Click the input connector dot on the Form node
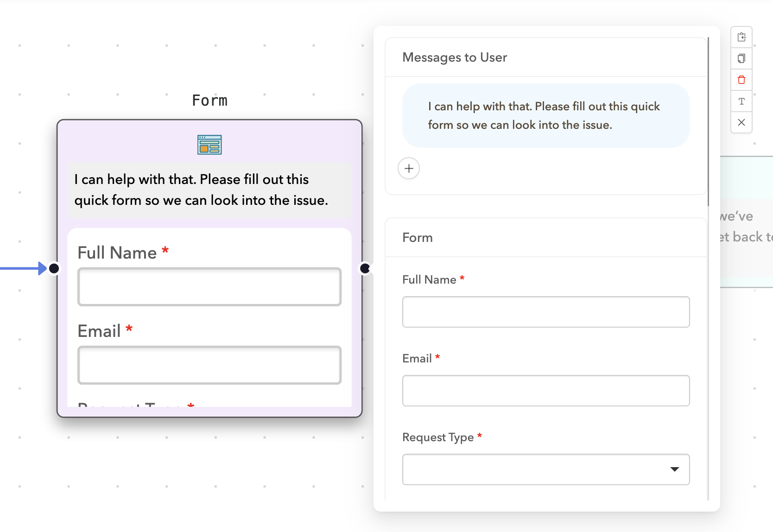 click(x=54, y=268)
